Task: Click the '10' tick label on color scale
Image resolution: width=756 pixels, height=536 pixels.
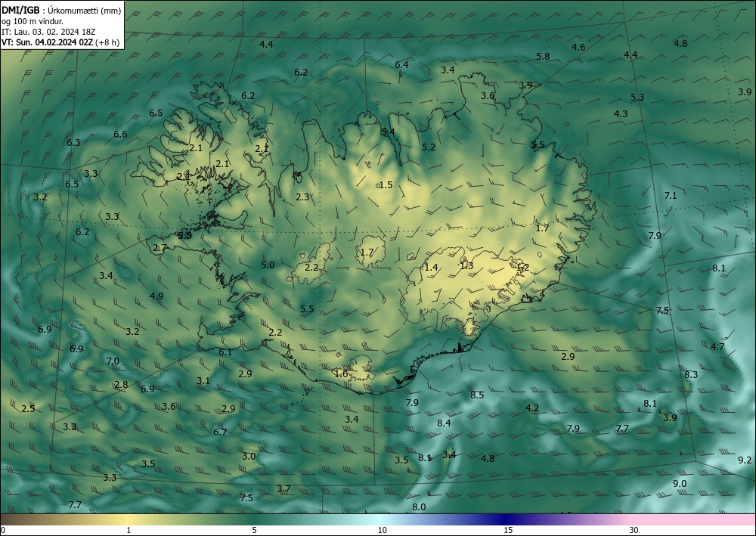Action: click(x=382, y=530)
